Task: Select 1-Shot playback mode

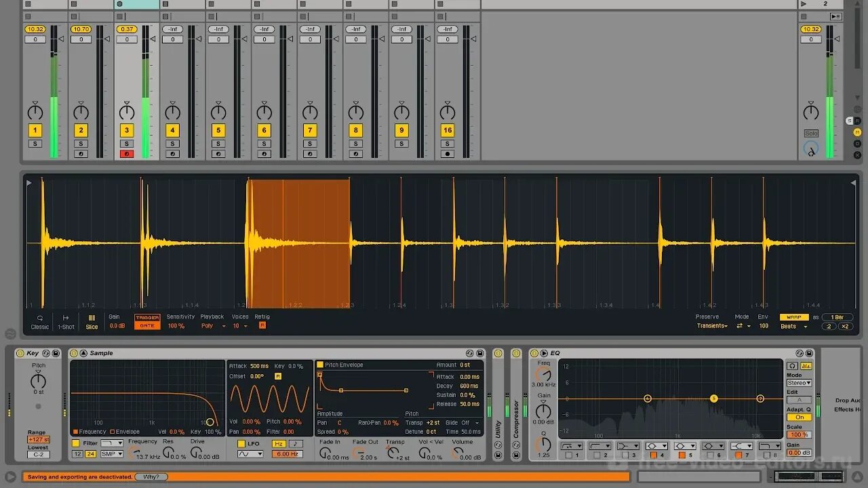Action: pos(66,322)
